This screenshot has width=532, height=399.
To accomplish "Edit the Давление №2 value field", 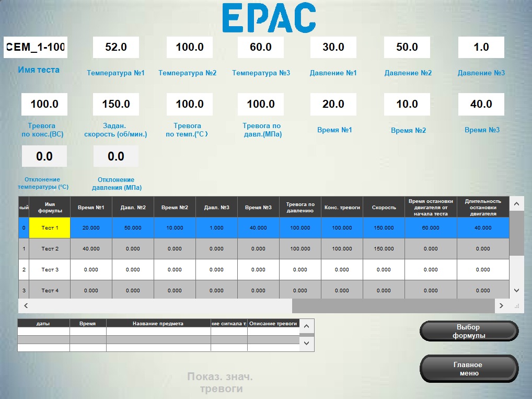I will (x=407, y=48).
